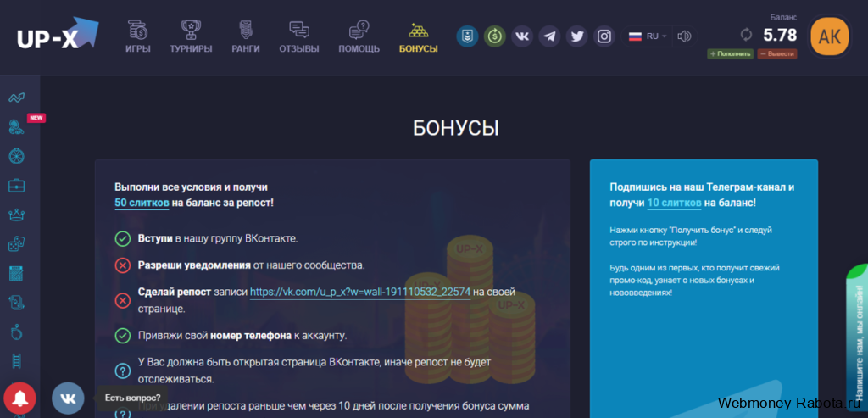The height and width of the screenshot is (418, 868).
Task: Open the apple game in sidebar
Action: pos(17,332)
